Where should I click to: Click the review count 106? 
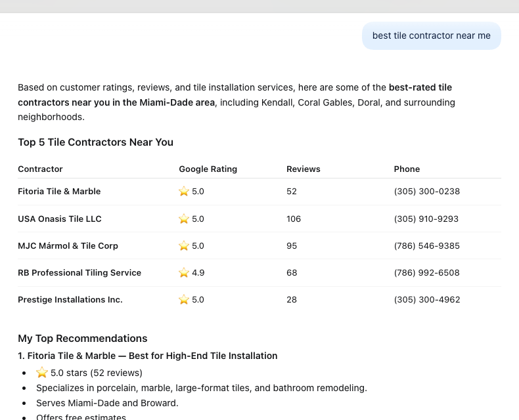coord(294,219)
